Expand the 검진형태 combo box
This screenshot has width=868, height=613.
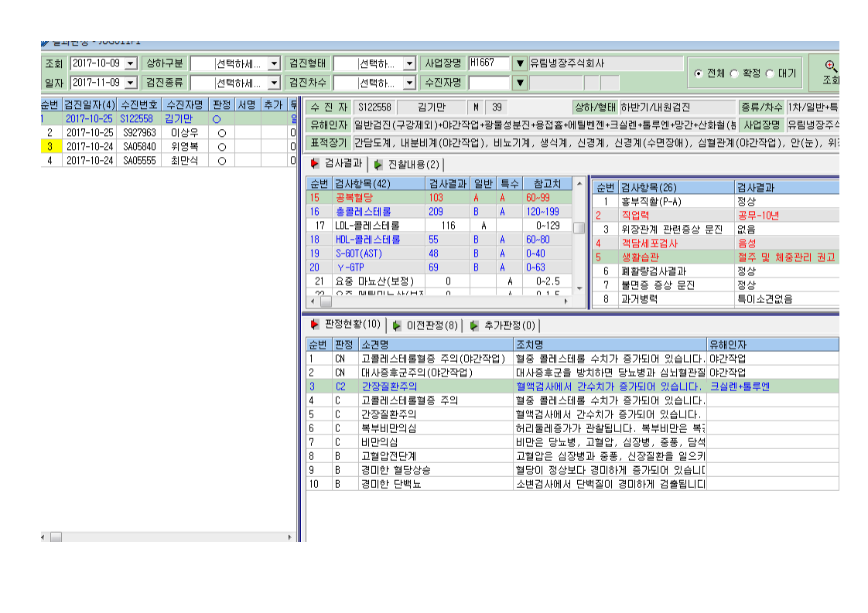pos(409,63)
